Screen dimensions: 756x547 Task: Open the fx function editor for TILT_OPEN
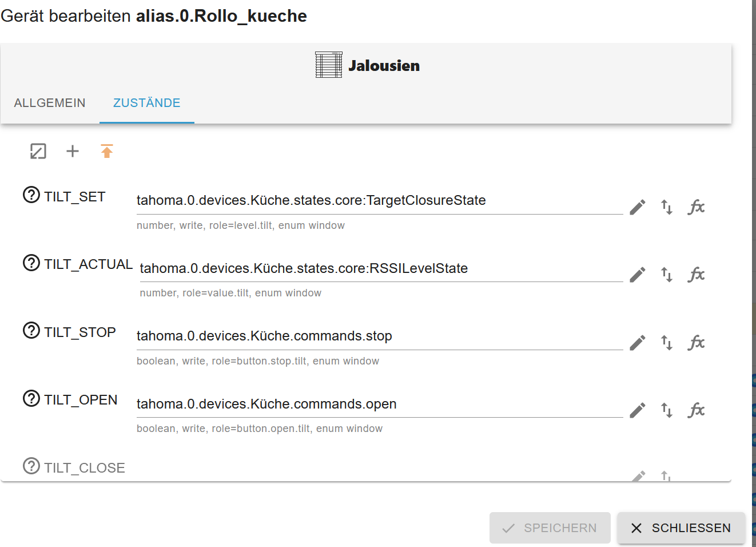pyautogui.click(x=696, y=410)
